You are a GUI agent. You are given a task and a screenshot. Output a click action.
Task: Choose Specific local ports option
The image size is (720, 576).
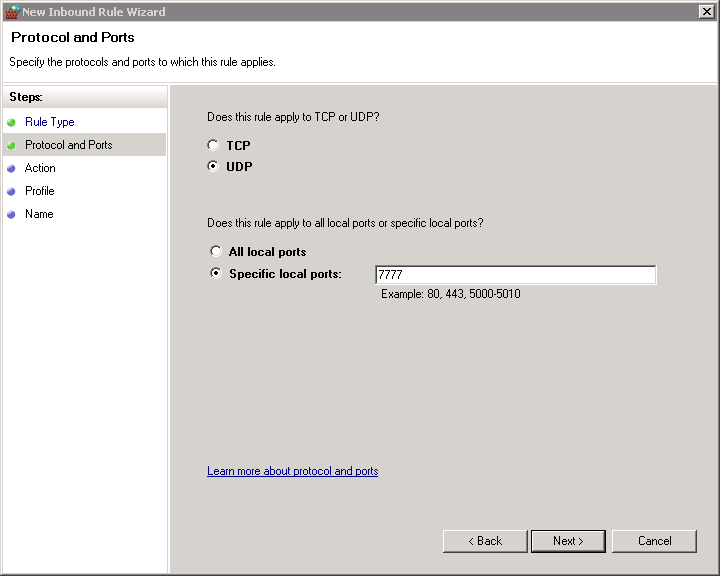(216, 274)
